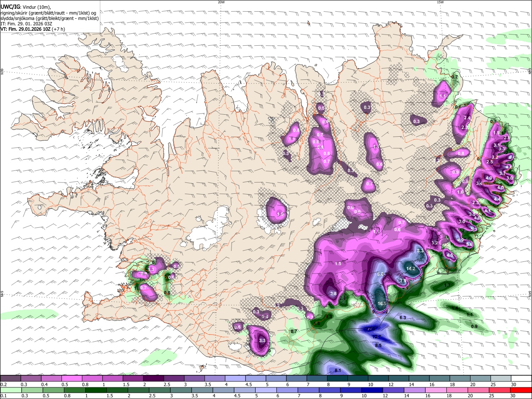
Task: Click the 1.7 value in the green offshore area
Action: [447, 285]
